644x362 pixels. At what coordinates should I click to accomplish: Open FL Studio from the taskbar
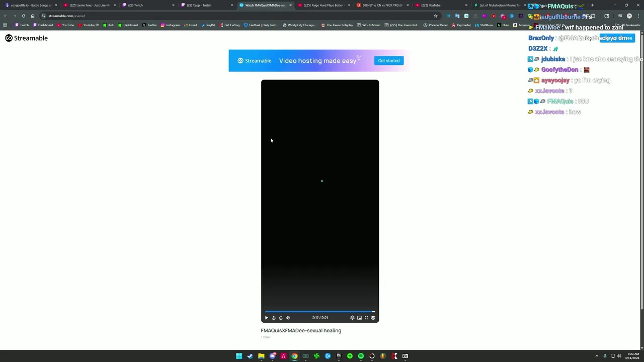tap(383, 356)
